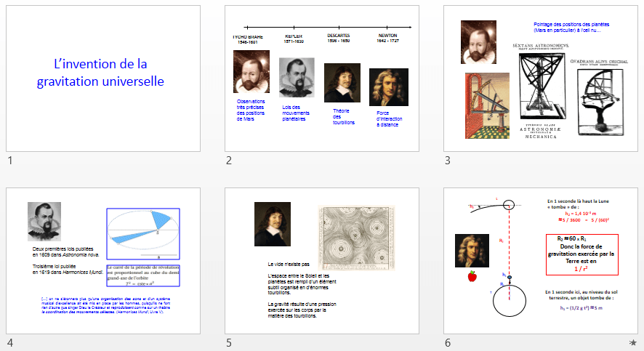Click the slide number 1 label
The image size is (644, 351).
pyautogui.click(x=9, y=161)
